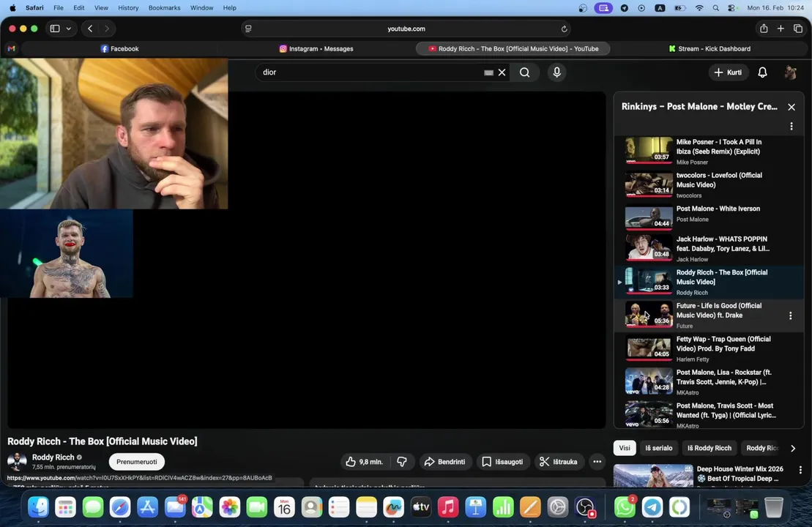812x527 pixels.
Task: Toggle Safari sidebar
Action: (55, 29)
